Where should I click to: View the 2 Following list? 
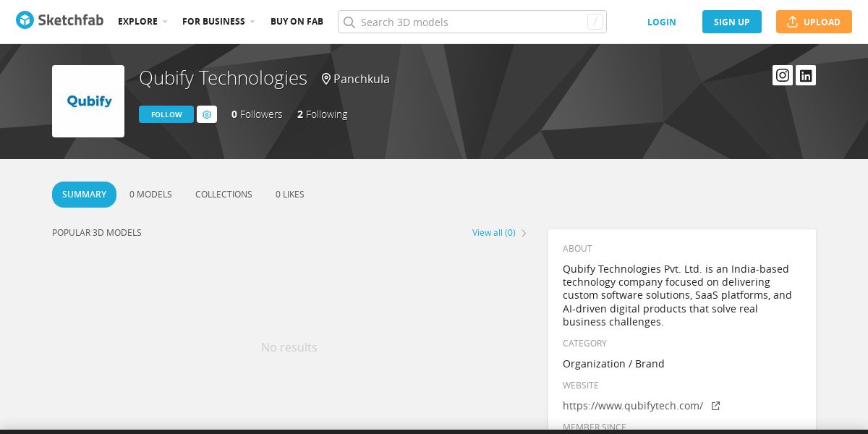click(x=322, y=114)
